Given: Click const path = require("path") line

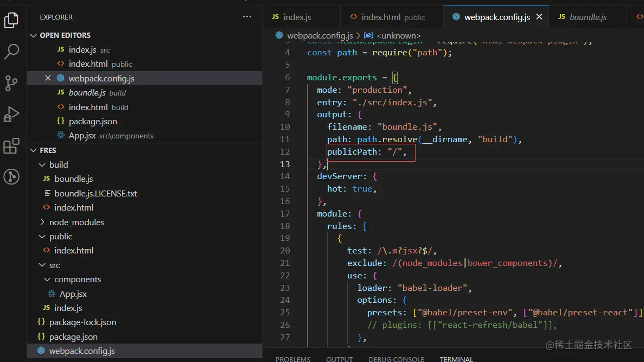Looking at the screenshot, I should click(x=379, y=53).
